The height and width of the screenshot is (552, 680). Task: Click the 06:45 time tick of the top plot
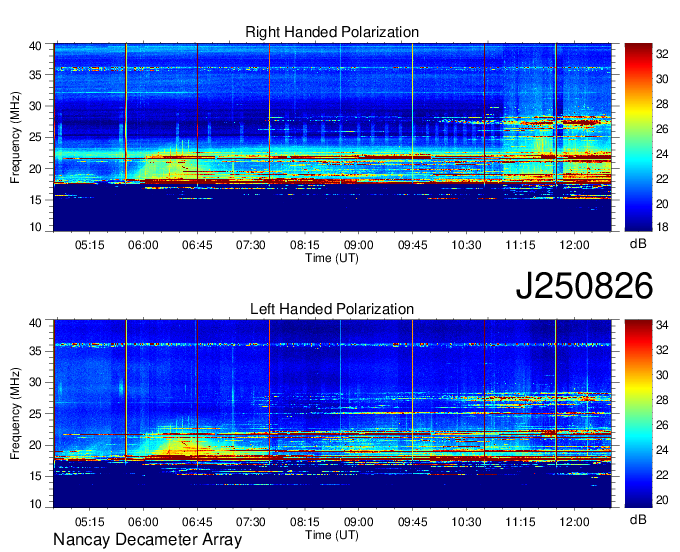pos(197,245)
